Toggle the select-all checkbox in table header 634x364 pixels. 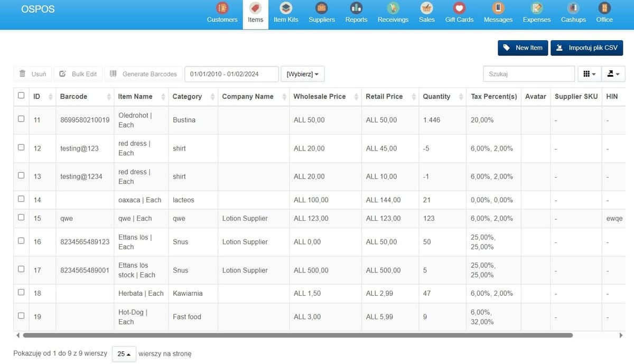point(21,96)
